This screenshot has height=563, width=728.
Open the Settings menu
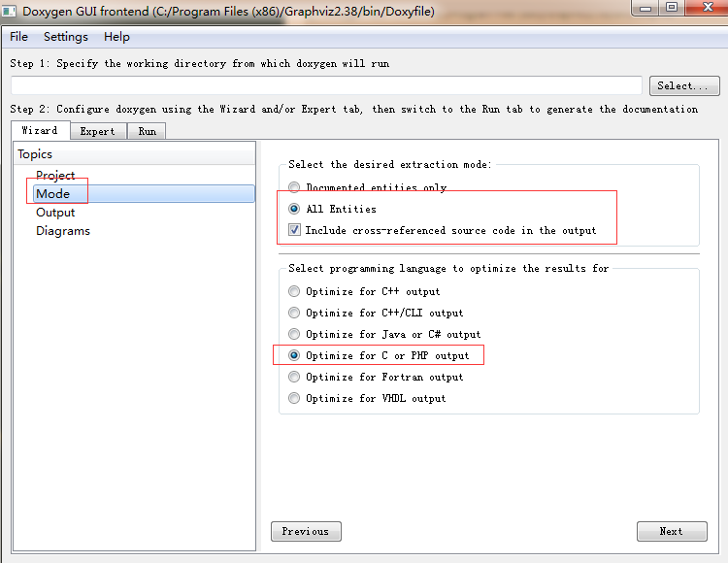click(x=65, y=37)
